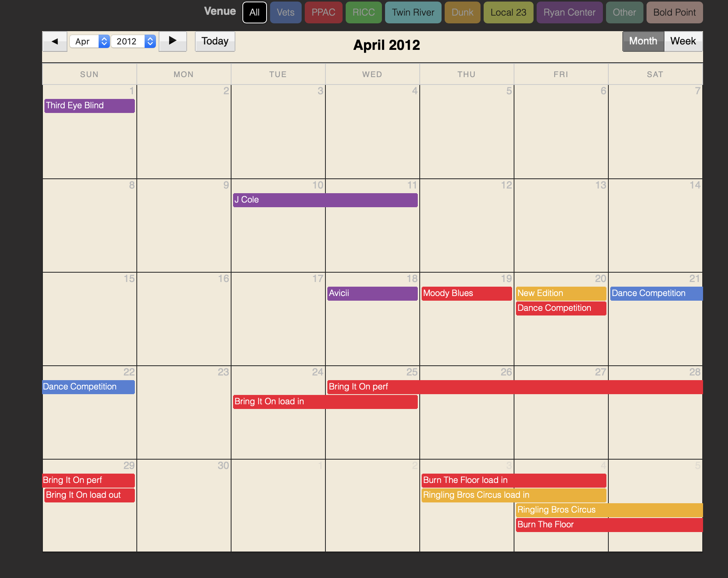Jump to Today
This screenshot has height=578, width=728.
pyautogui.click(x=215, y=41)
